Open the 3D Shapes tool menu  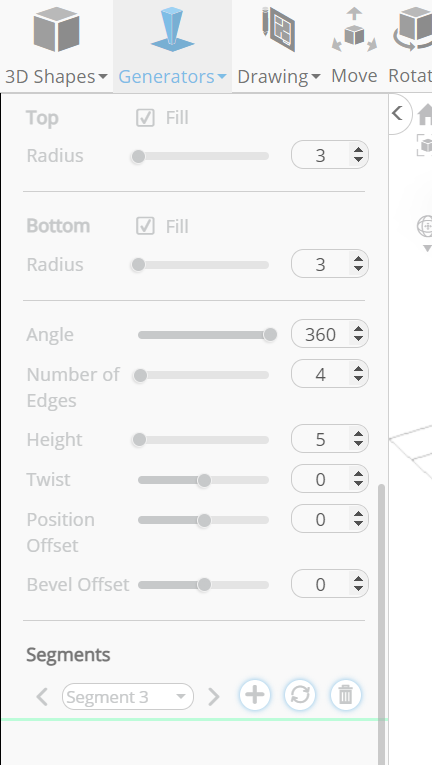(x=56, y=46)
